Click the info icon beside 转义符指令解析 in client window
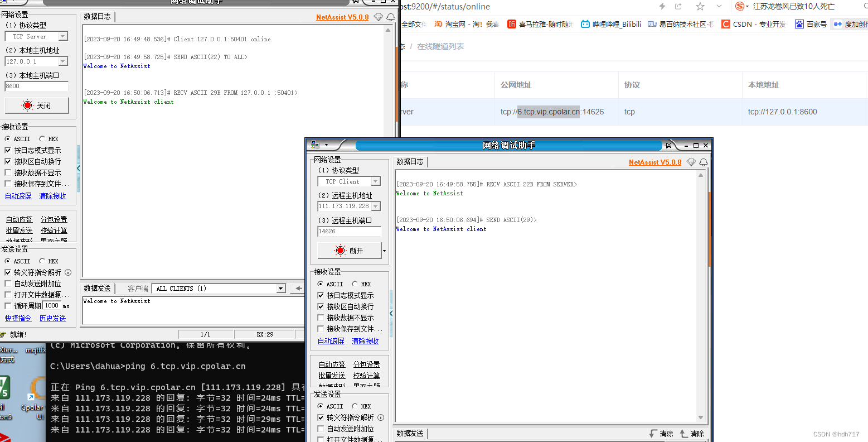The width and height of the screenshot is (868, 442). click(x=381, y=417)
